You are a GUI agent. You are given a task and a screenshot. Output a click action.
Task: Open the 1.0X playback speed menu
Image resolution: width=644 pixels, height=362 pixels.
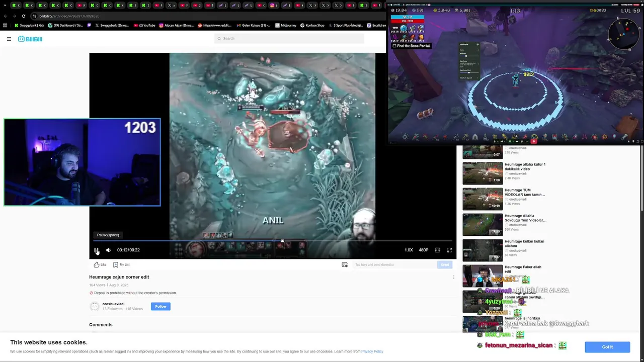click(x=409, y=250)
